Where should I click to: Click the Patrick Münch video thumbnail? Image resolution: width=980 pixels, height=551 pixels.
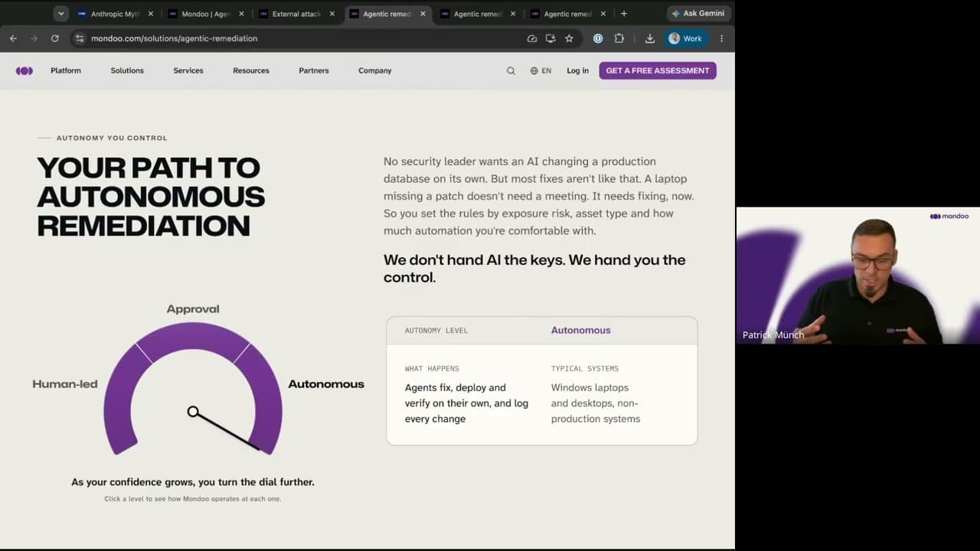857,275
